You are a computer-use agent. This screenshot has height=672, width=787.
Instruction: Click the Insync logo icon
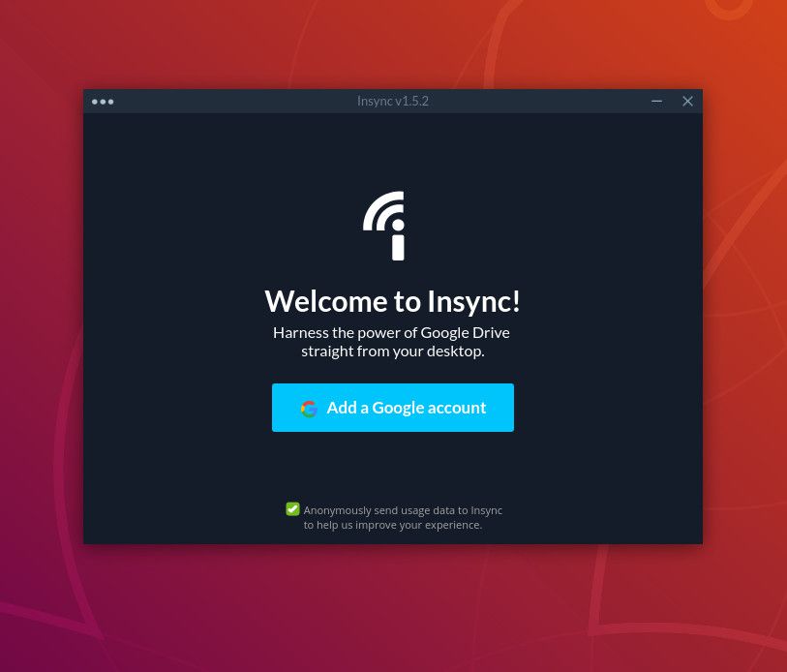[x=384, y=226]
